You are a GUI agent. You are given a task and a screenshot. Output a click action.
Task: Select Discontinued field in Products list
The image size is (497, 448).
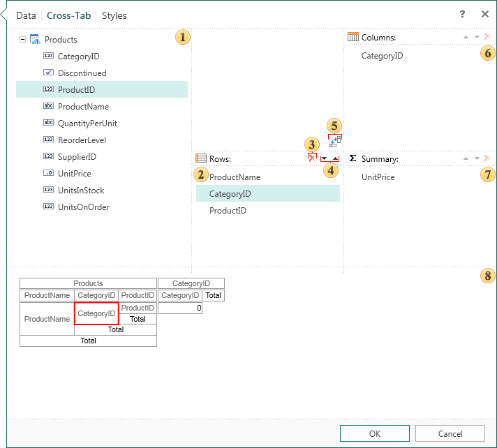pyautogui.click(x=82, y=73)
